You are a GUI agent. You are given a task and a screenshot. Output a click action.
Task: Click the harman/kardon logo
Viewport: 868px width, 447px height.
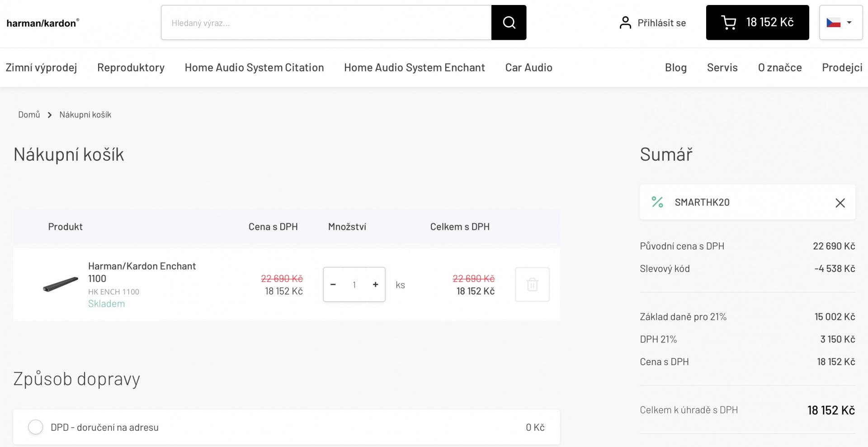pos(43,23)
